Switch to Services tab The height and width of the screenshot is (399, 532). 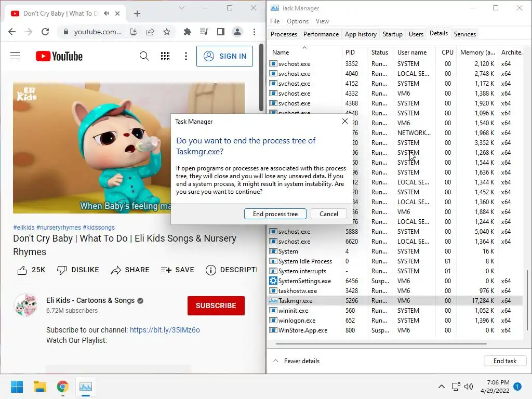pos(465,34)
